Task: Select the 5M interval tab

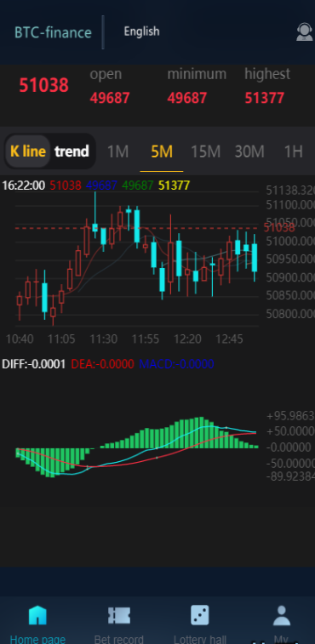Action: [162, 152]
